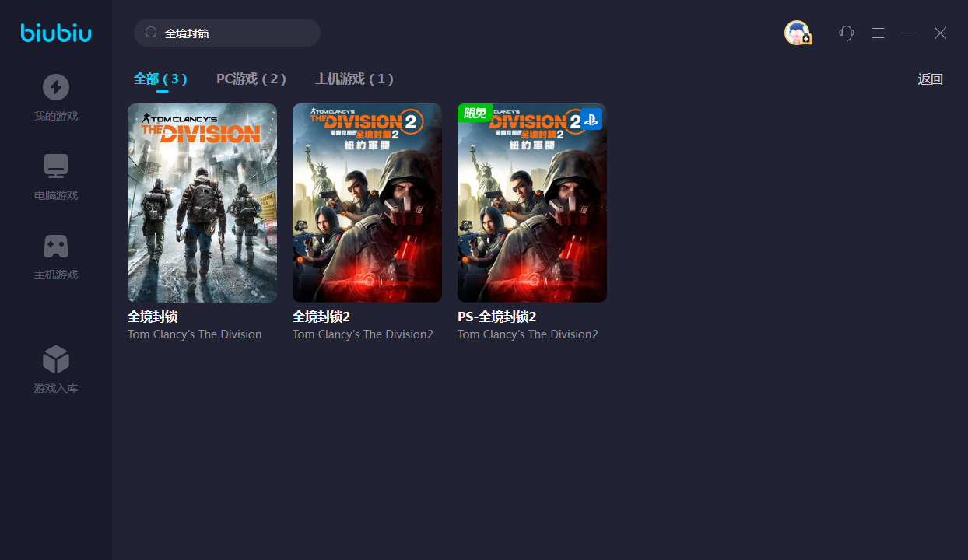Viewport: 968px width, 560px height.
Task: Switch to PC游戏 (2) tab
Action: (251, 79)
